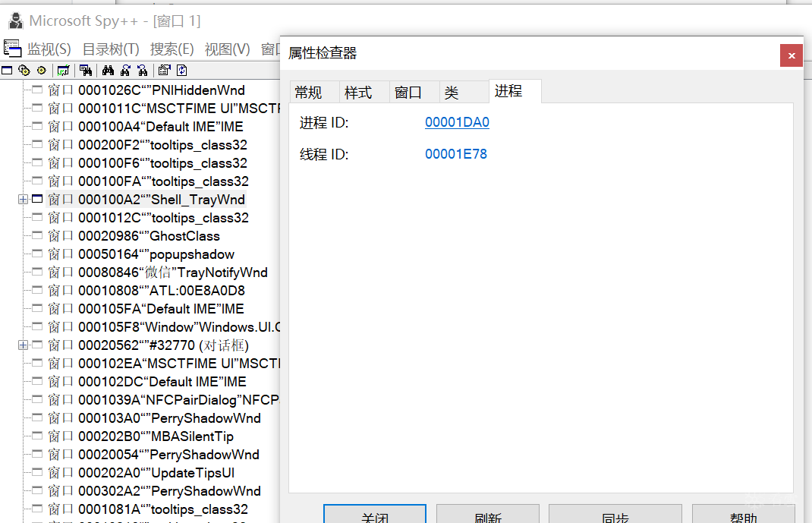Screen dimensions: 812x523
Task: Open the 监视(S) menu
Action: point(49,49)
